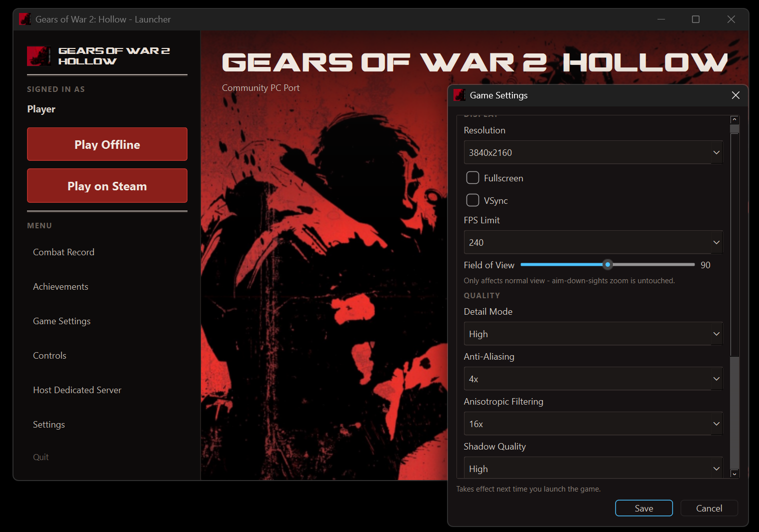The width and height of the screenshot is (759, 532).
Task: Click the 'Resolution' label
Action: 484,130
